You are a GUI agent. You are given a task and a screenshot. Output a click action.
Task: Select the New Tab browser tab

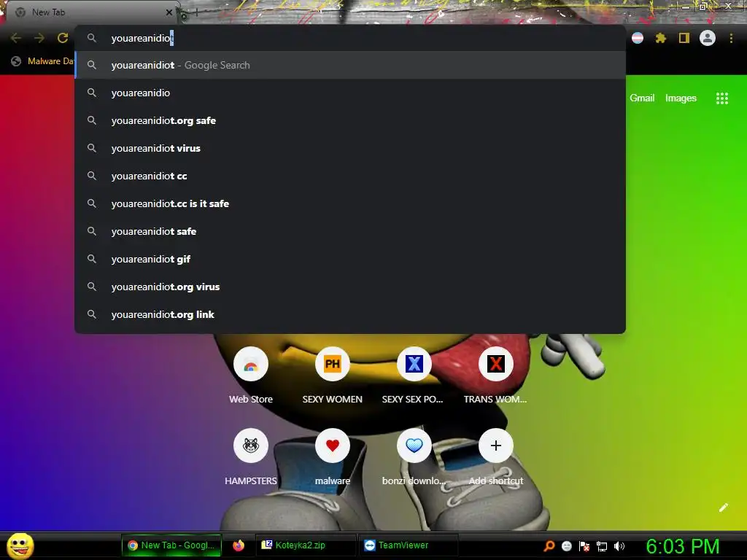pos(90,12)
